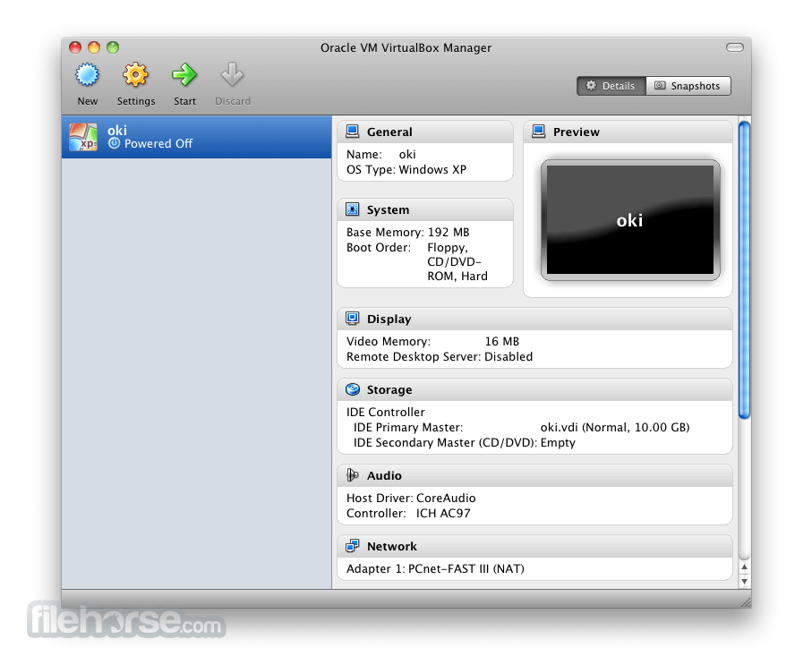Viewport: 812px width, 665px height.
Task: Open the System section header link
Action: point(388,209)
